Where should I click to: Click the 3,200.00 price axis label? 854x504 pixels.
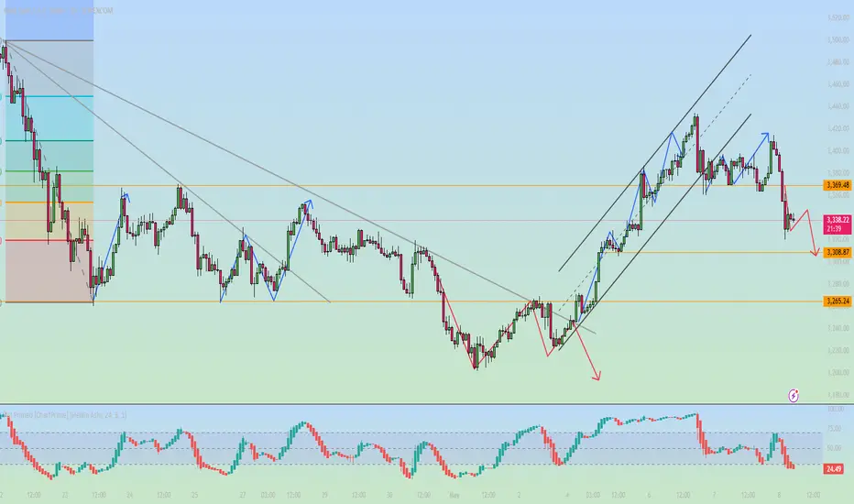coord(838,373)
